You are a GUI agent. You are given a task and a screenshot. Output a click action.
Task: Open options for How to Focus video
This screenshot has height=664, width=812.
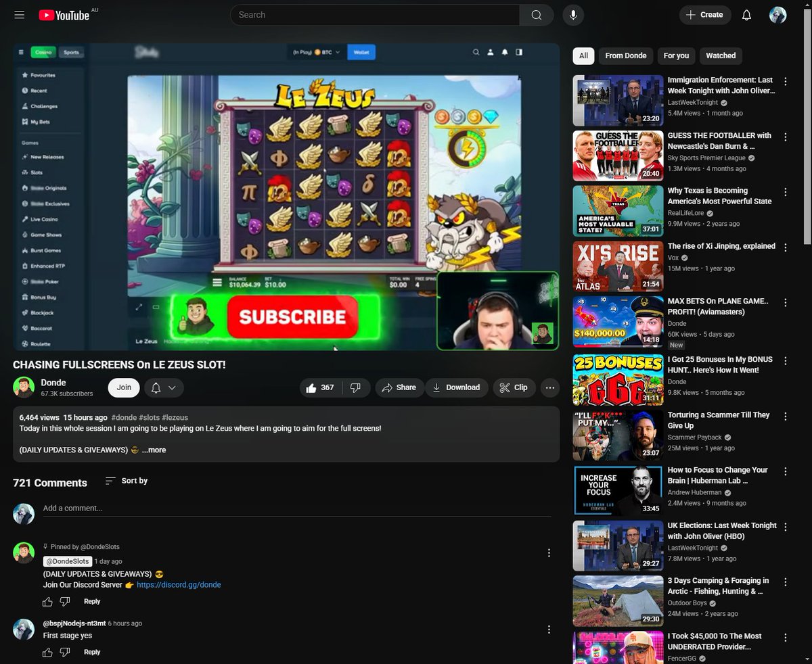(786, 471)
